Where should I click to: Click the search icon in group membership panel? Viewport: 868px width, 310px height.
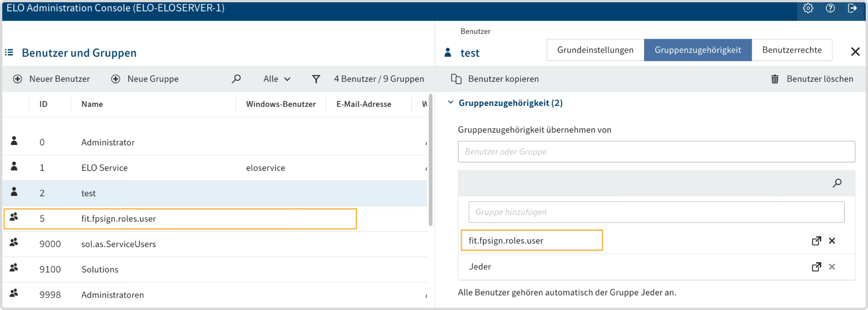pyautogui.click(x=837, y=183)
